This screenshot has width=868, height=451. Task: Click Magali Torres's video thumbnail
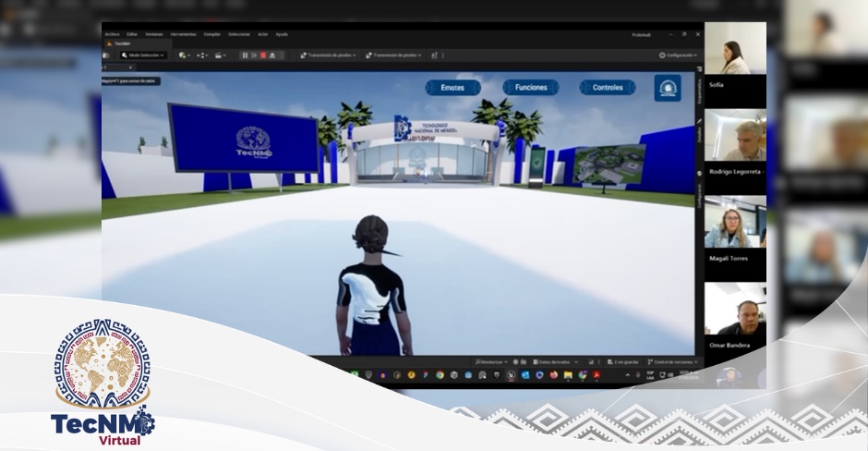735,222
